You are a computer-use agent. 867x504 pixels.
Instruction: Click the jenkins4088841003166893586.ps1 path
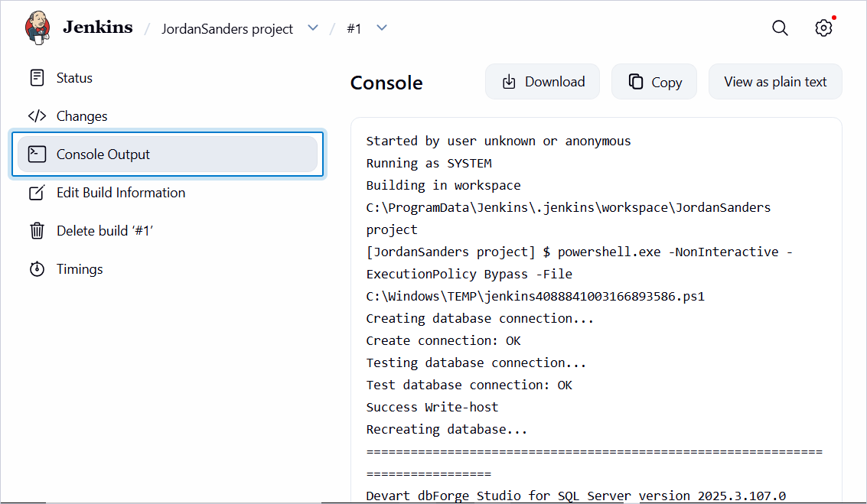[535, 296]
